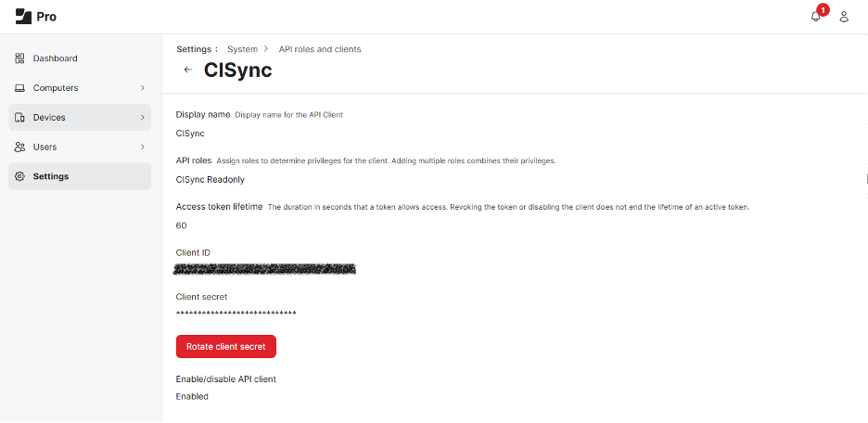Click the Enabled status text
Viewport: 868px width, 423px height.
192,396
